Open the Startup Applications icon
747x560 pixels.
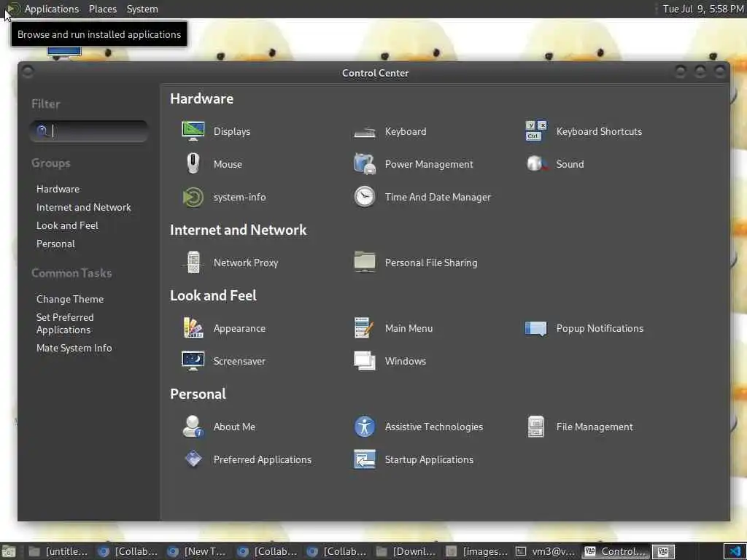365,459
